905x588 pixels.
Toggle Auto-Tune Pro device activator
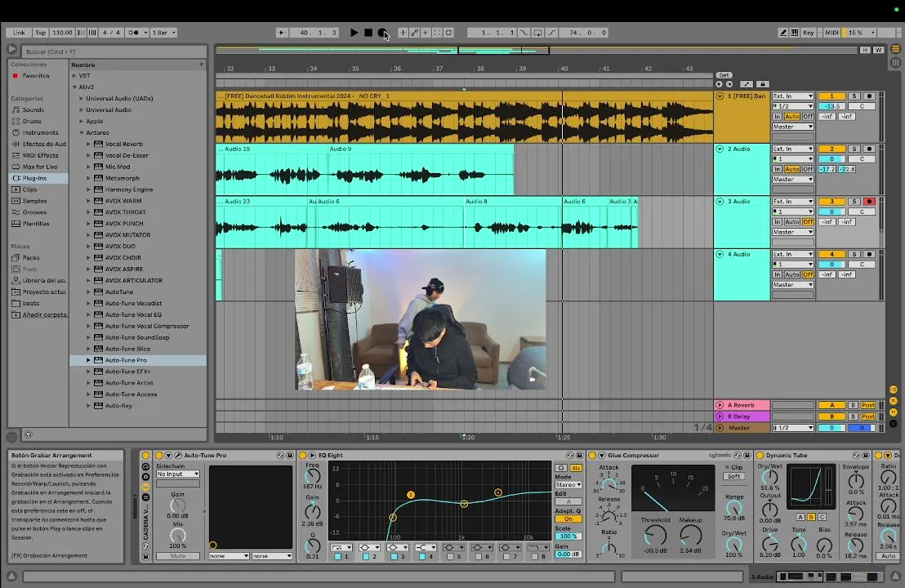tap(158, 455)
